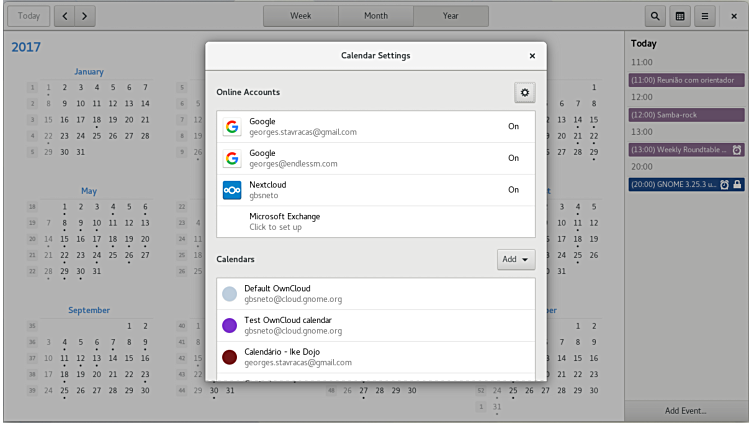Select the Year view tab
This screenshot has height=423, width=752.
[x=451, y=16]
